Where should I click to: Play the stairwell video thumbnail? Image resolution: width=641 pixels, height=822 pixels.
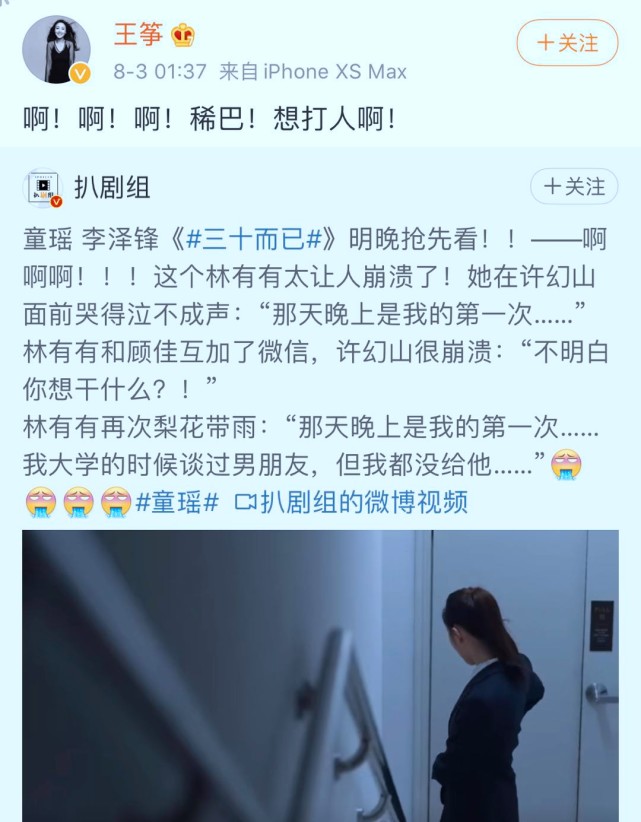[x=320, y=676]
